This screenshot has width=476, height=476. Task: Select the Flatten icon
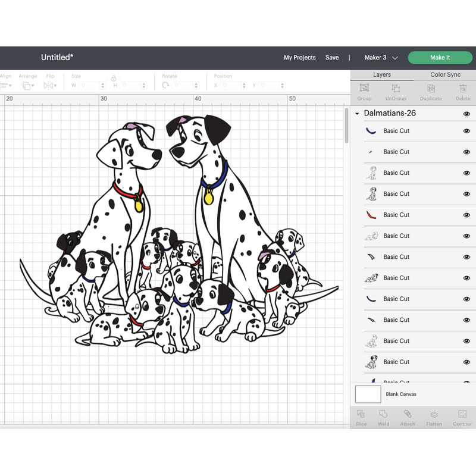[434, 417]
